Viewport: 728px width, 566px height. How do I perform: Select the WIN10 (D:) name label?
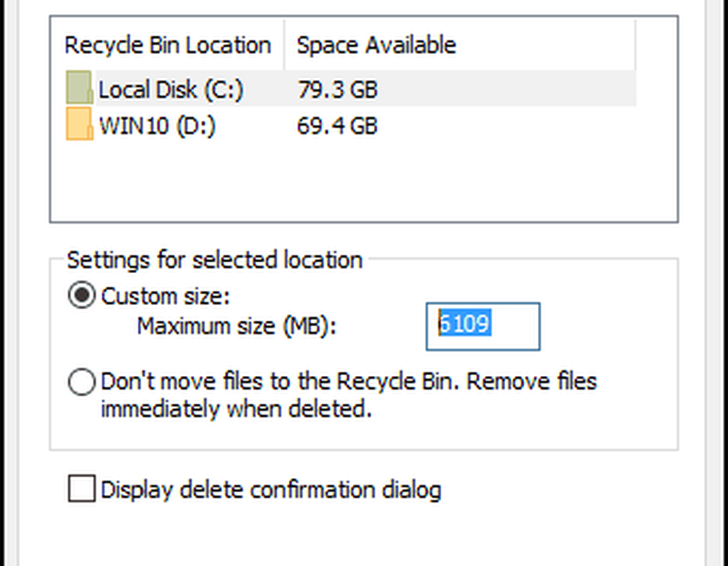click(x=157, y=126)
